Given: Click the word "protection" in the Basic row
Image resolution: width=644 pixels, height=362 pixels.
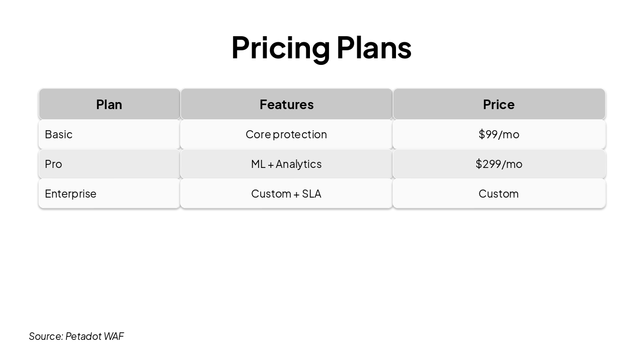Looking at the screenshot, I should tap(300, 134).
